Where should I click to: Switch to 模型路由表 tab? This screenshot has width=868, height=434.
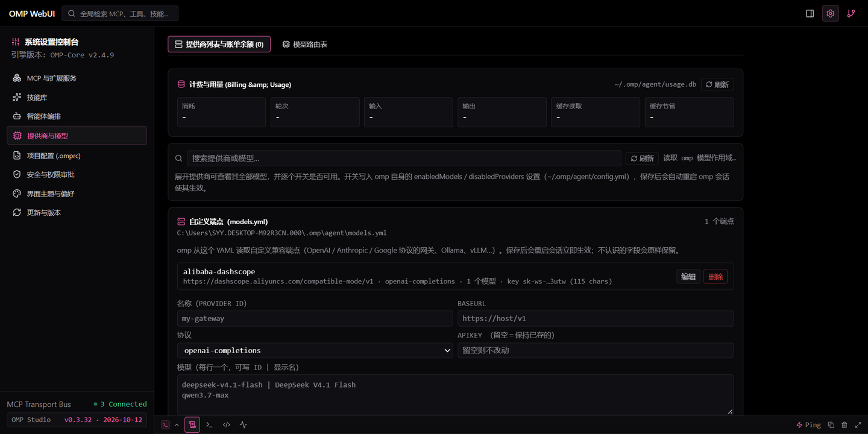point(305,44)
